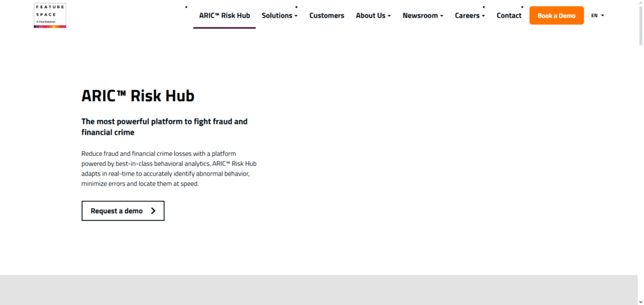The width and height of the screenshot is (644, 305).
Task: Click the scrollbar down arrow
Action: click(640, 301)
